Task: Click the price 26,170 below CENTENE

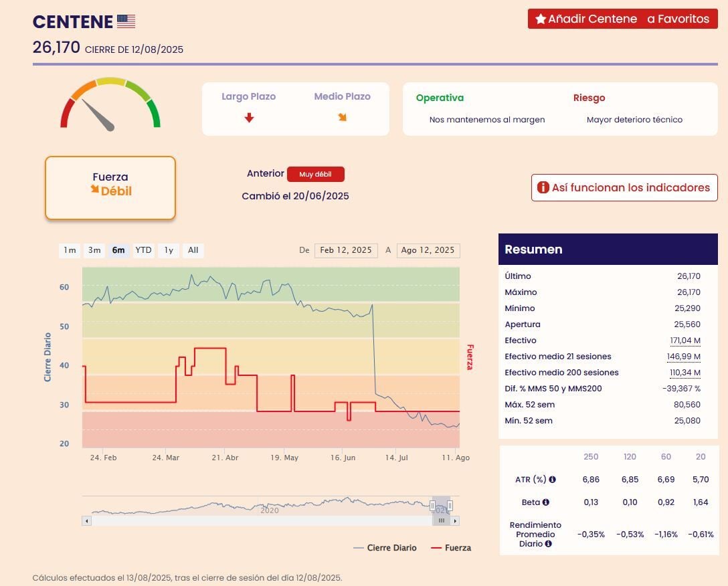Action: coord(56,47)
